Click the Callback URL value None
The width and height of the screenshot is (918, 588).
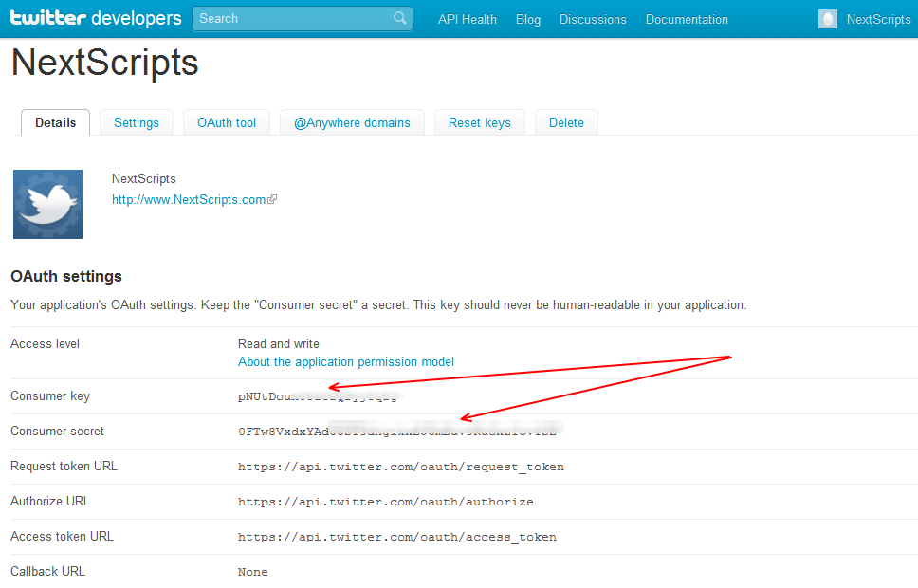[253, 572]
